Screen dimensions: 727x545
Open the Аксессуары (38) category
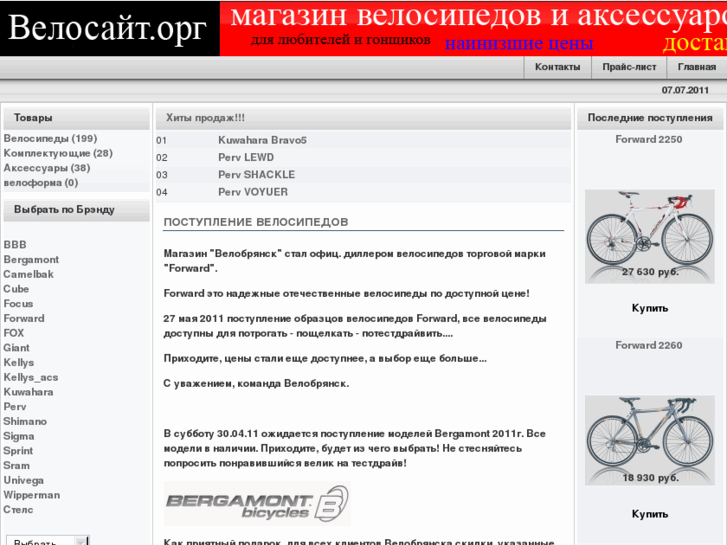pos(47,168)
